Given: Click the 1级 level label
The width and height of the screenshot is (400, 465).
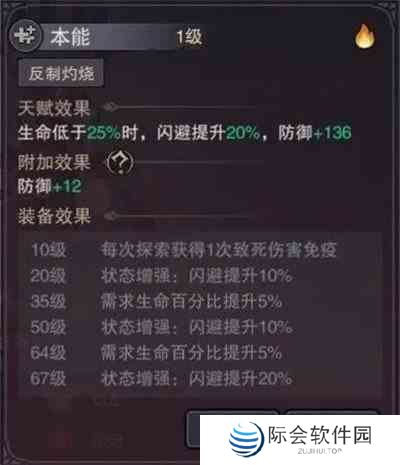Looking at the screenshot, I should (x=189, y=36).
